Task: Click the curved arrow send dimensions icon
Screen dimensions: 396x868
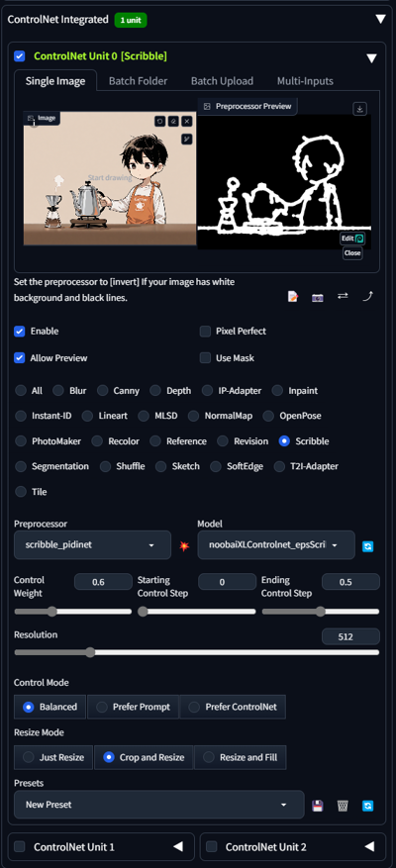Action: coord(367,296)
